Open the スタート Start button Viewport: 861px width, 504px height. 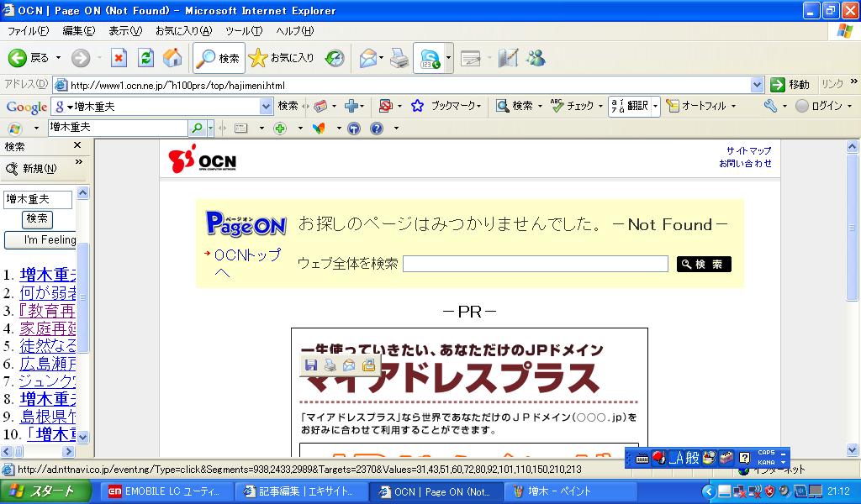[x=45, y=491]
